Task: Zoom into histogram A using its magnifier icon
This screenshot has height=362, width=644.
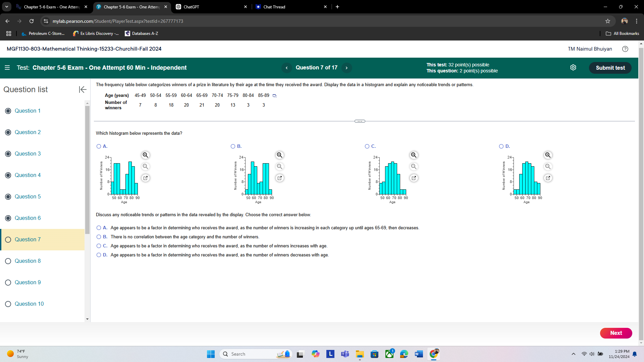Action: [x=145, y=155]
